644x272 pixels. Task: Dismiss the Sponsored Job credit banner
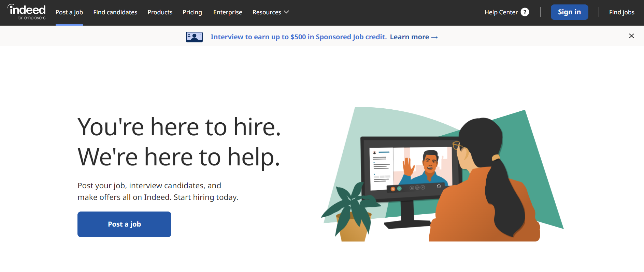coord(631,36)
